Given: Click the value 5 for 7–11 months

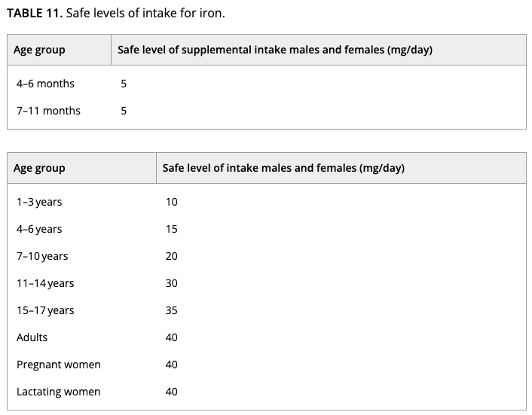Looking at the screenshot, I should [x=124, y=111].
